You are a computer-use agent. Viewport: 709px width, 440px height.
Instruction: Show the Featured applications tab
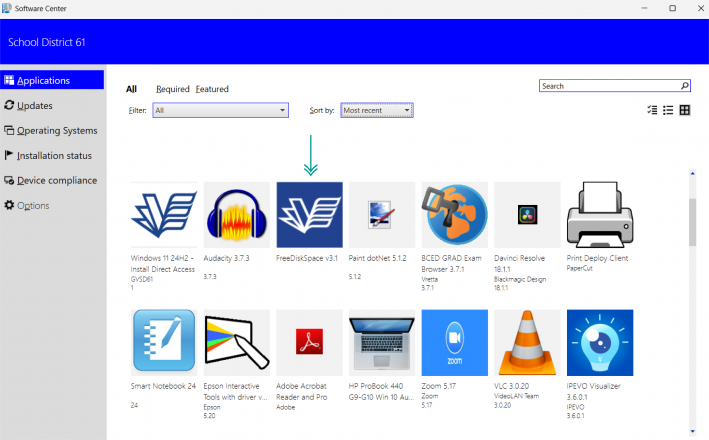tap(212, 89)
